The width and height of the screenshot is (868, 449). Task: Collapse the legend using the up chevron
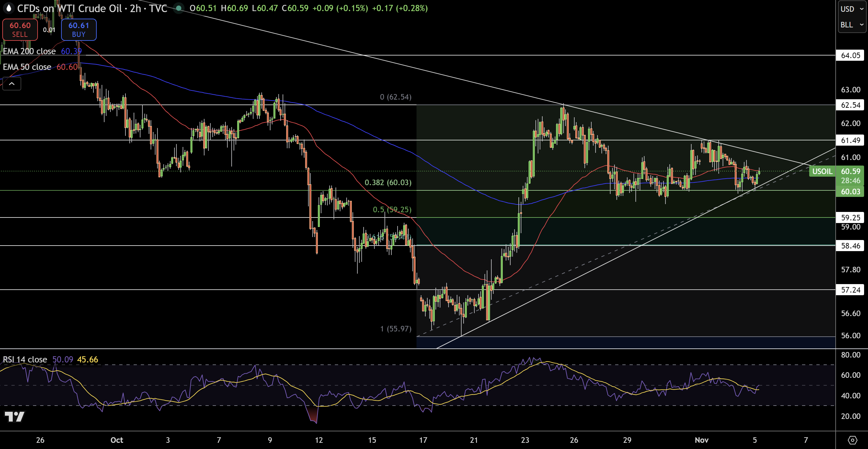coord(12,84)
